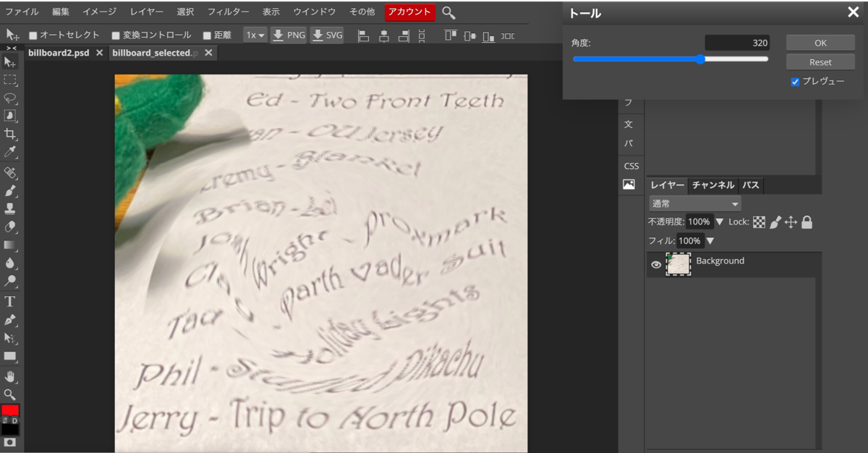Screen dimensions: 868x453
Task: Toggle lock transparent pixels checkerboard icon
Action: (759, 222)
